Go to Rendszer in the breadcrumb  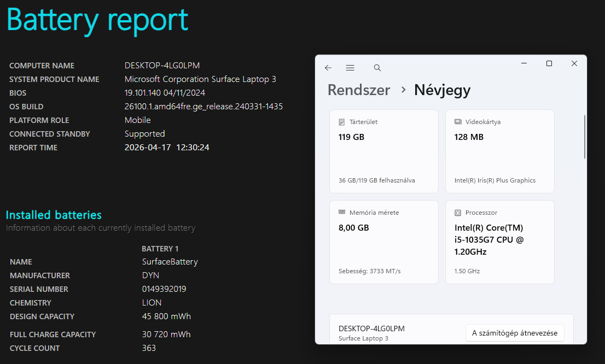[x=359, y=90]
